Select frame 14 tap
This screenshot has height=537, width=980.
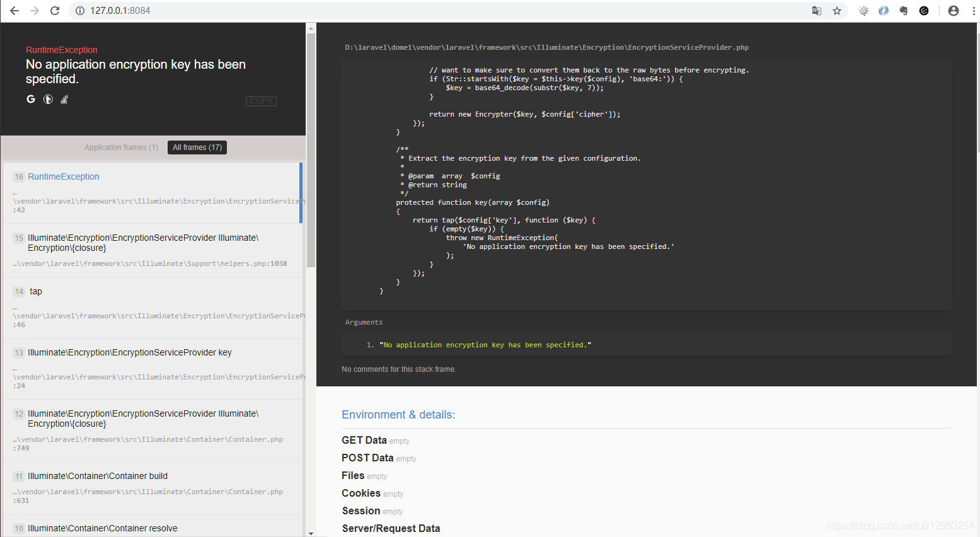(153, 307)
